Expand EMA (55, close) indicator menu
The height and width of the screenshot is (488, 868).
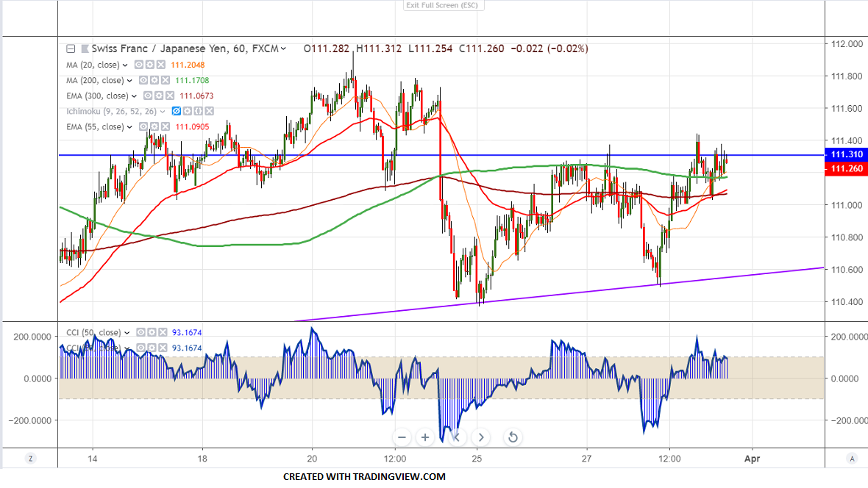tap(129, 126)
